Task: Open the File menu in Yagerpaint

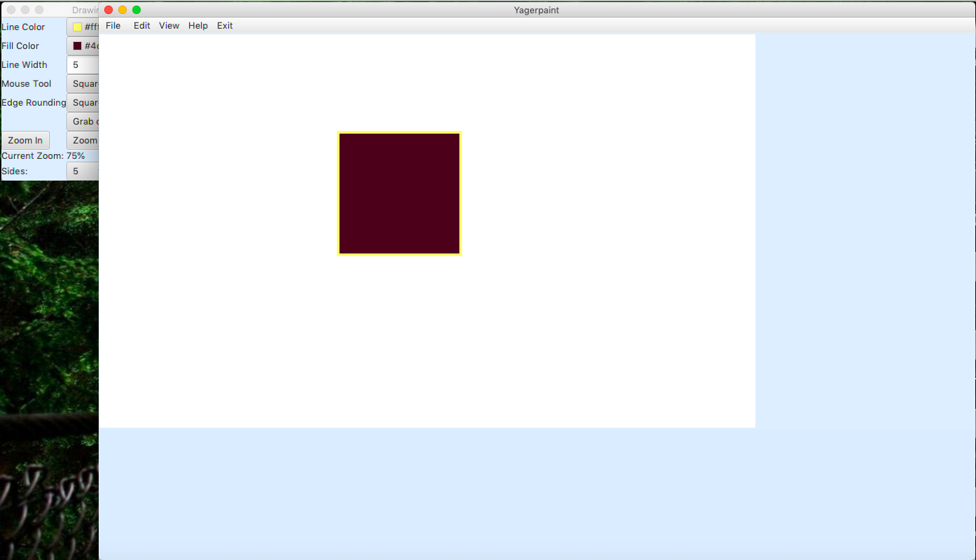Action: (x=113, y=26)
